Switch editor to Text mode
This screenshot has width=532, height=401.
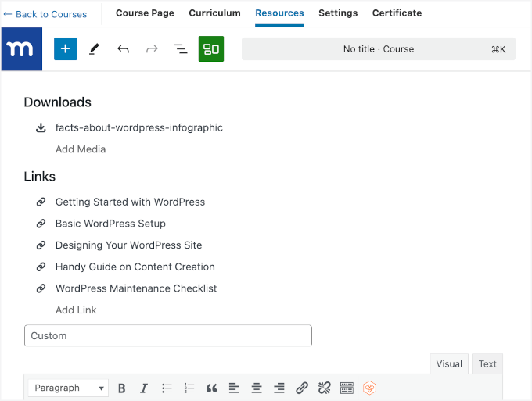tap(487, 364)
